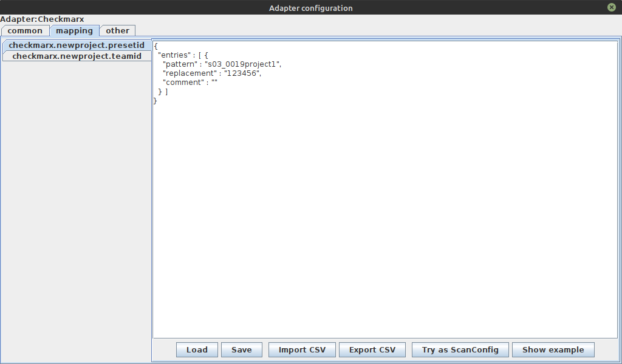Click the closing brace on the last line
Screen dimensions: 622x364
154,100
